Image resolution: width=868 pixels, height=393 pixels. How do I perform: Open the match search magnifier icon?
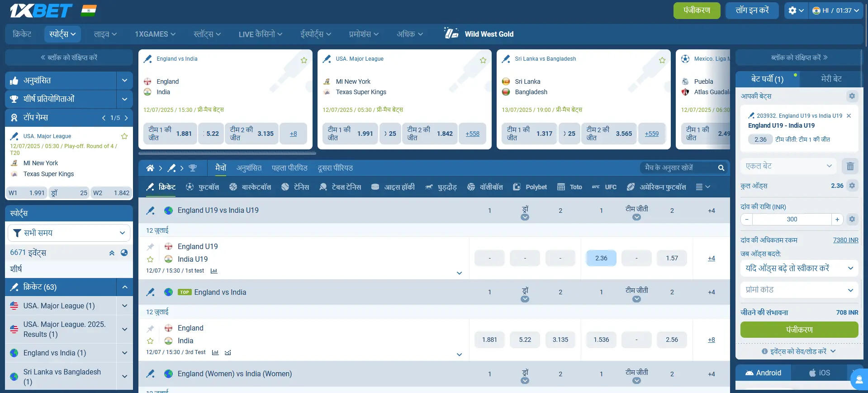pos(721,168)
